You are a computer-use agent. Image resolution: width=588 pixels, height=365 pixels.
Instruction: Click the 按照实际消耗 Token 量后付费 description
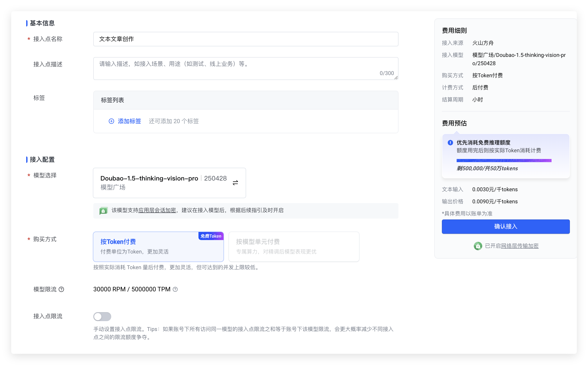(177, 267)
